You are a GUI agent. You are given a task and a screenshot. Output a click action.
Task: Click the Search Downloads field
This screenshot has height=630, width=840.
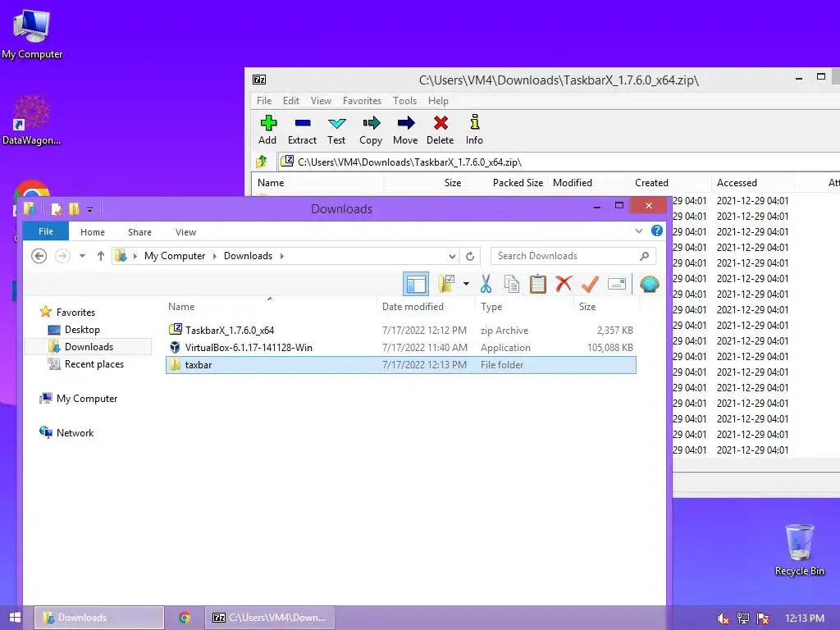(573, 256)
